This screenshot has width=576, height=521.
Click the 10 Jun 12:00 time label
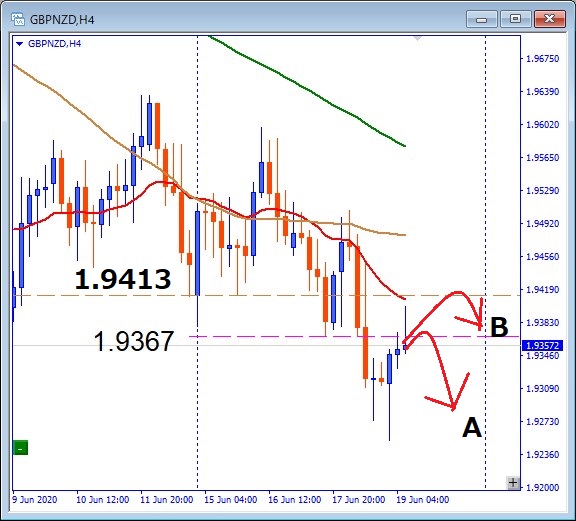102,500
